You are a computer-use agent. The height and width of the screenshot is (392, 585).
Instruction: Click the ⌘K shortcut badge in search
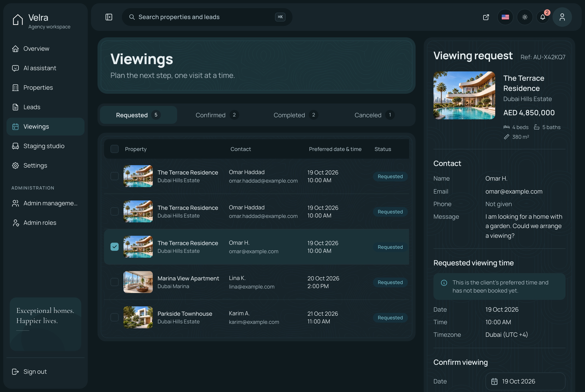[x=280, y=17]
